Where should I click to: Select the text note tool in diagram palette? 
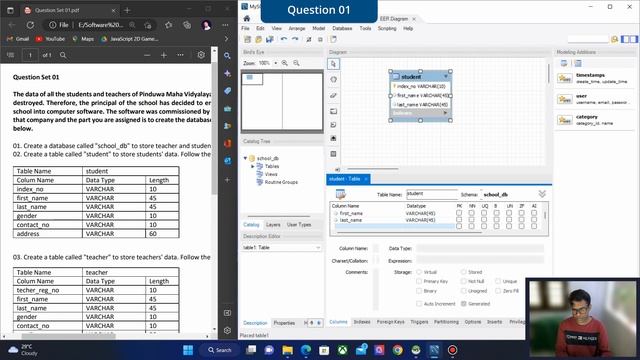333,125
